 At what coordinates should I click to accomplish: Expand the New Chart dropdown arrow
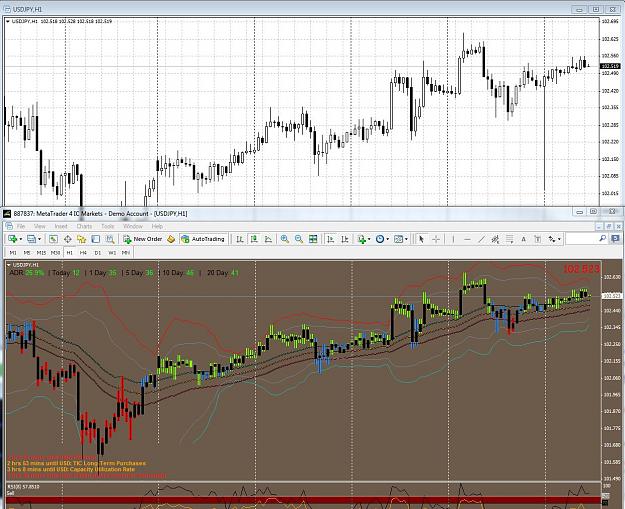[x=21, y=240]
